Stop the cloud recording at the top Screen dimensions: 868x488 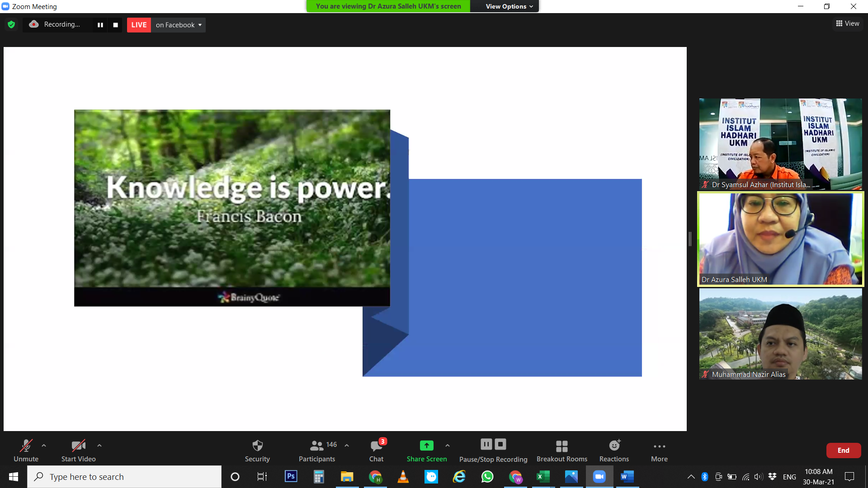tap(116, 25)
